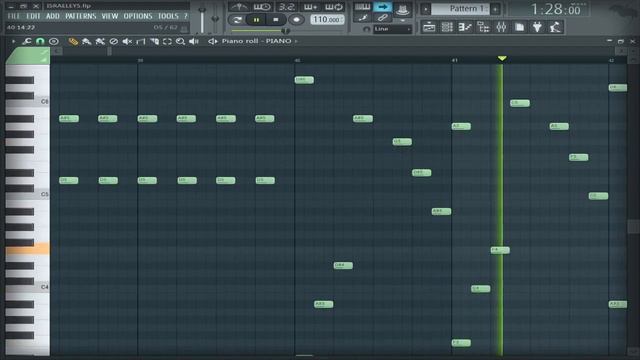
Task: Open the ? help menu
Action: click(186, 16)
